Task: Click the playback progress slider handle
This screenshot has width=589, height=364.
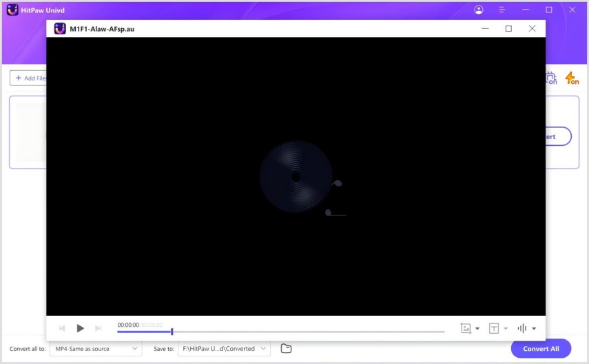Action: 172,332
